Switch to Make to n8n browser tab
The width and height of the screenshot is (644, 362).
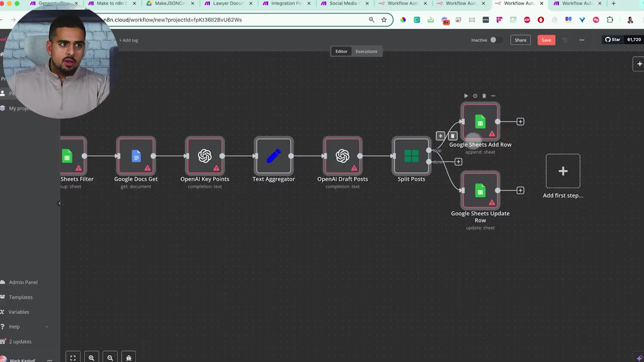(111, 4)
